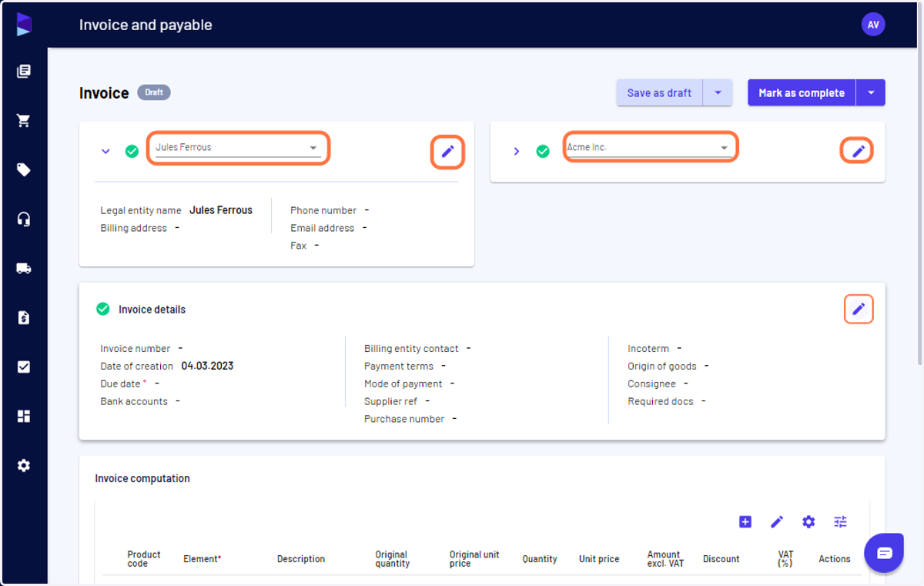The width and height of the screenshot is (924, 586).
Task: Open the column tuning sliders icon
Action: pyautogui.click(x=840, y=522)
